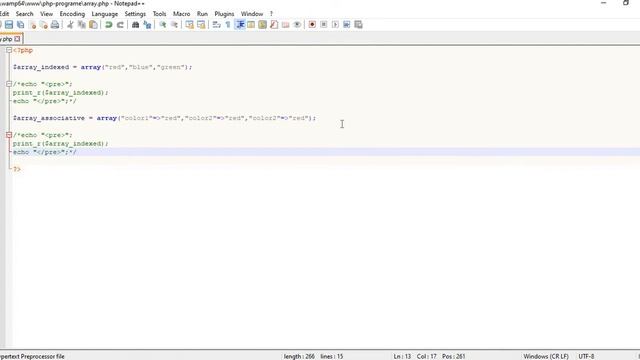
Task: Click the Print toolbar icon
Action: pos(55,25)
